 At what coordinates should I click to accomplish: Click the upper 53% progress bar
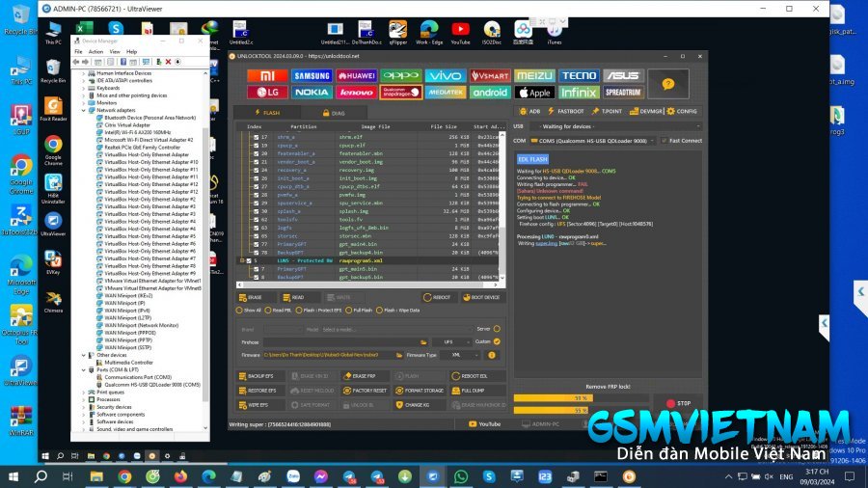pos(581,397)
